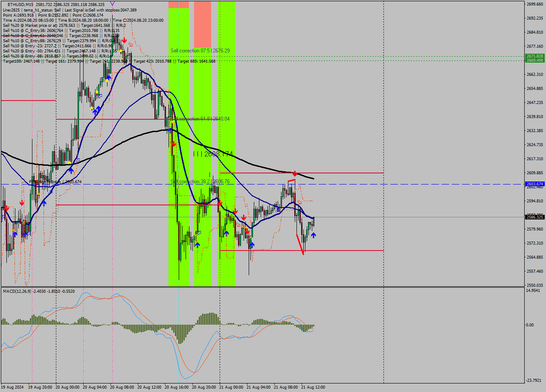
Task: Click the 2579.960 price axis label
Action: tap(534, 229)
